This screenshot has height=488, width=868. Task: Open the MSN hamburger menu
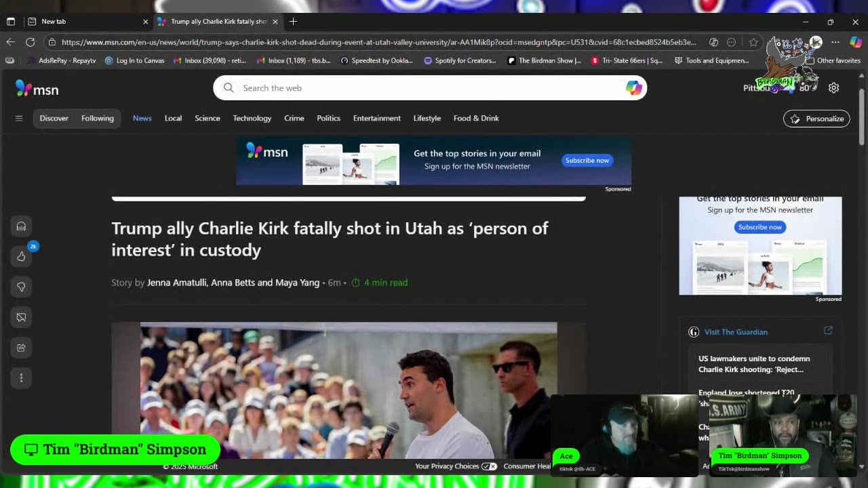point(19,118)
